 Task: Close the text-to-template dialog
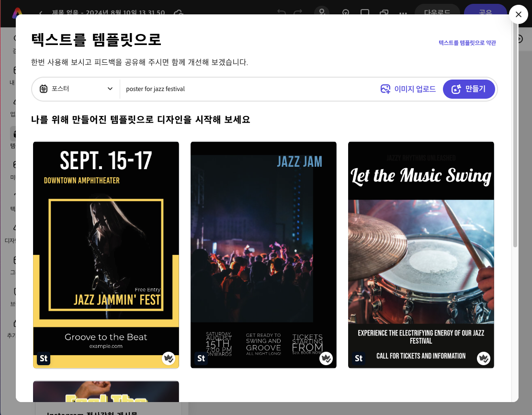coord(518,14)
